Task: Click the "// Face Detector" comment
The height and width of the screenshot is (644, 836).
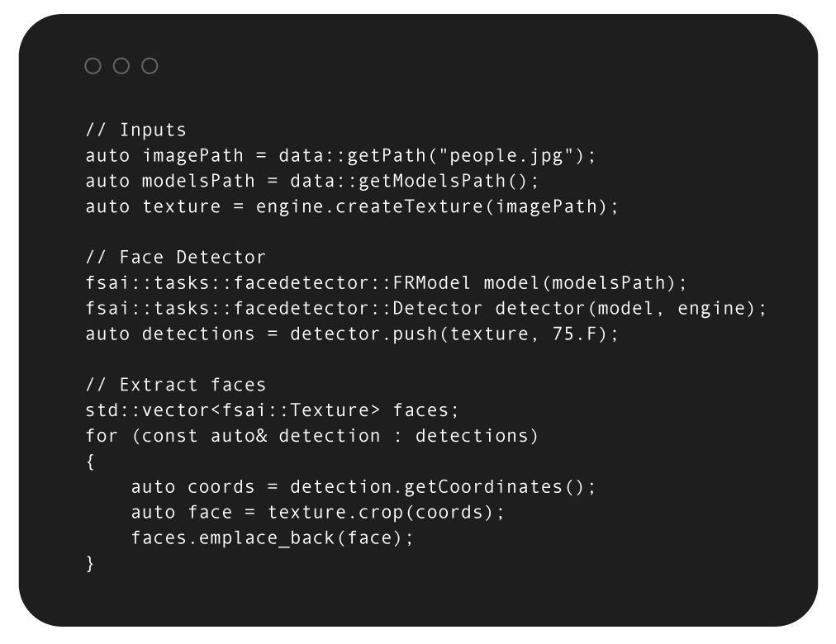Action: [x=176, y=258]
